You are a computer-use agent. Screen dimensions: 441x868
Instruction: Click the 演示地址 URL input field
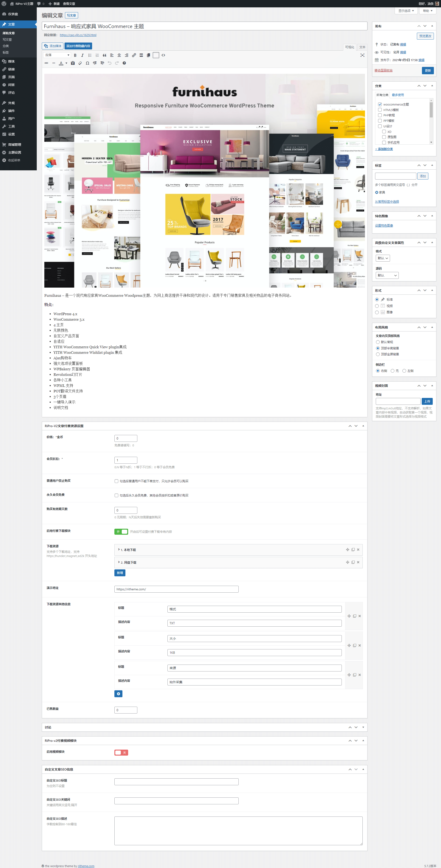(176, 589)
